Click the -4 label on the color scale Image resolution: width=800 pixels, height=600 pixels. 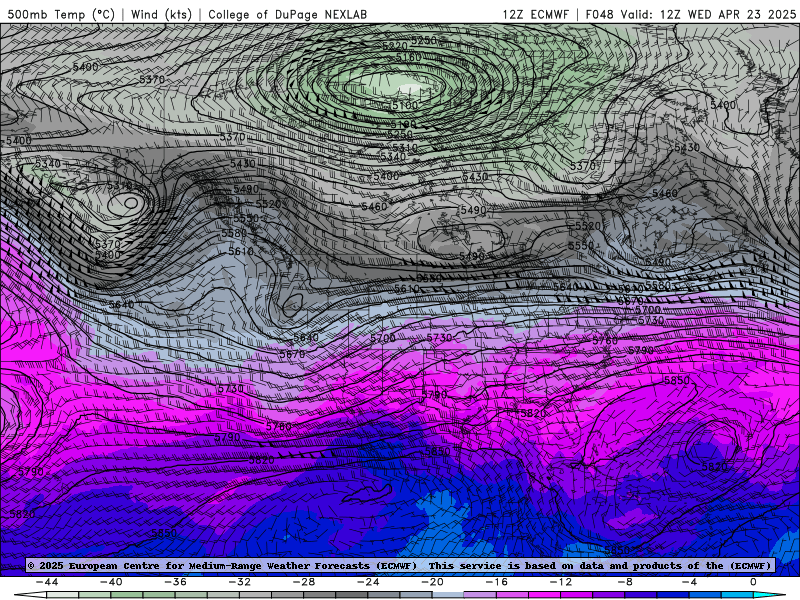pyautogui.click(x=689, y=582)
